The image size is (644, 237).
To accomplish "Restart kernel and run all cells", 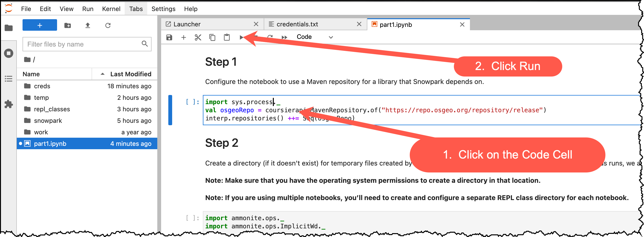I will click(x=284, y=37).
